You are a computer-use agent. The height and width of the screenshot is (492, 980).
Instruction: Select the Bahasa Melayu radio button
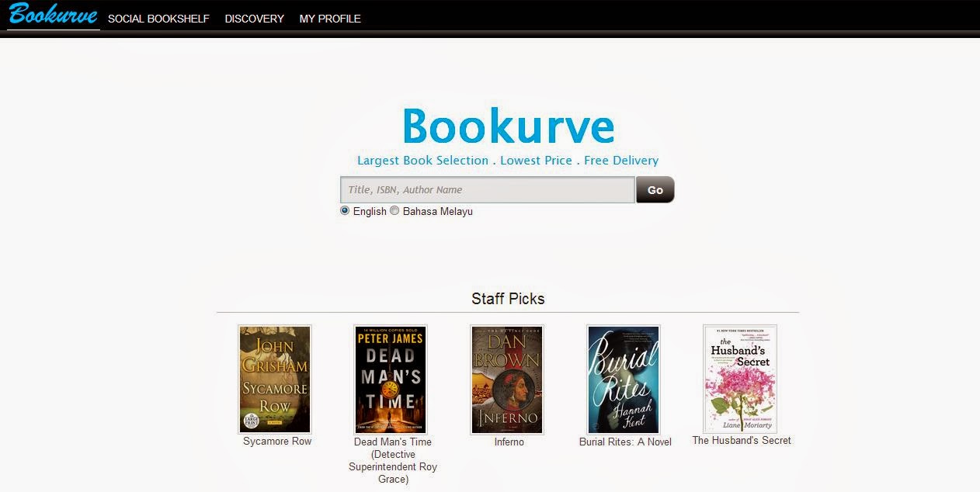coord(394,210)
